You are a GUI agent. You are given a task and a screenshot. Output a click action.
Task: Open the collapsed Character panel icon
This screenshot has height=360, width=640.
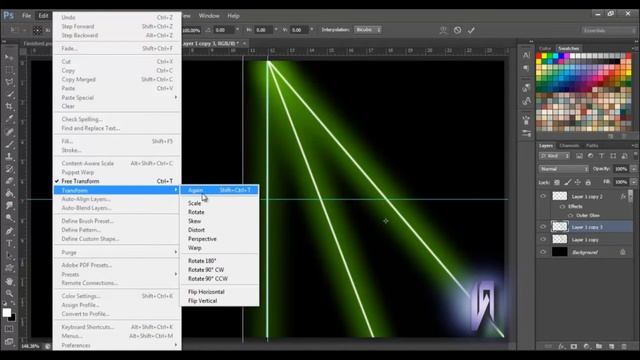527,55
